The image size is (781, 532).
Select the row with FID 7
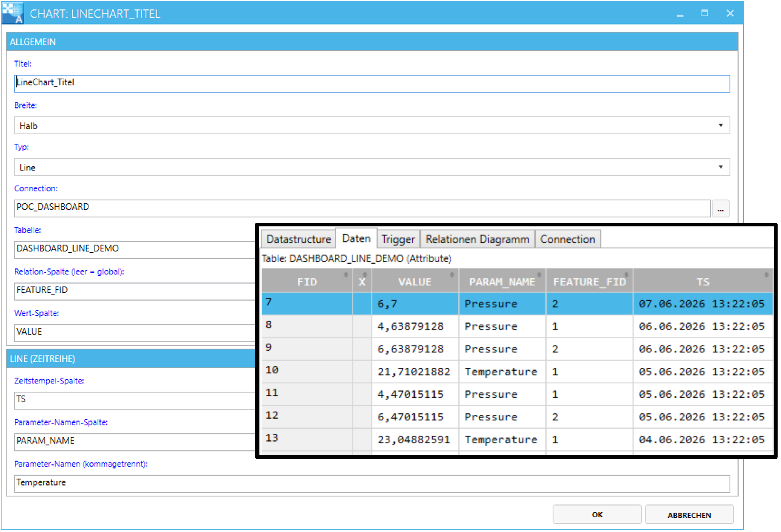tap(517, 304)
